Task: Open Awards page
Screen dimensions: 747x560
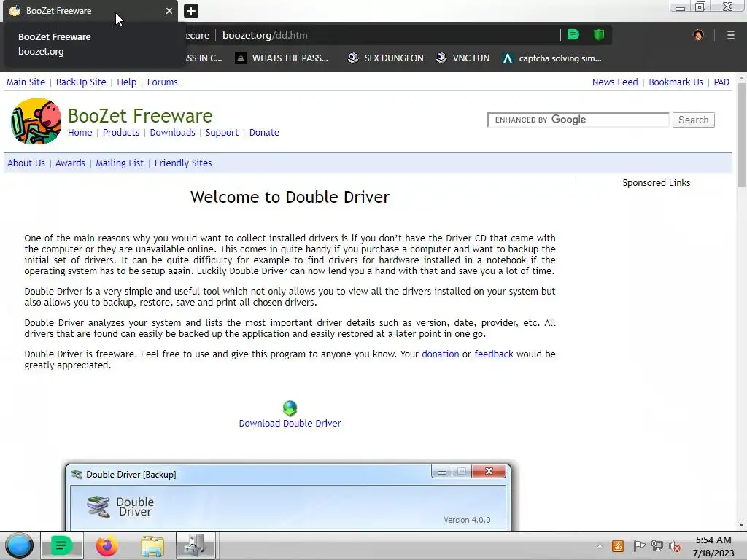Action: (70, 163)
